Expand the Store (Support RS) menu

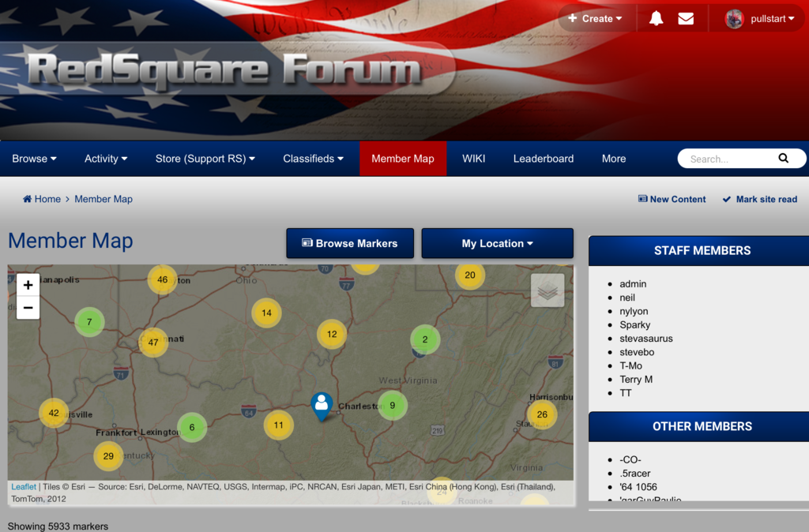point(205,159)
